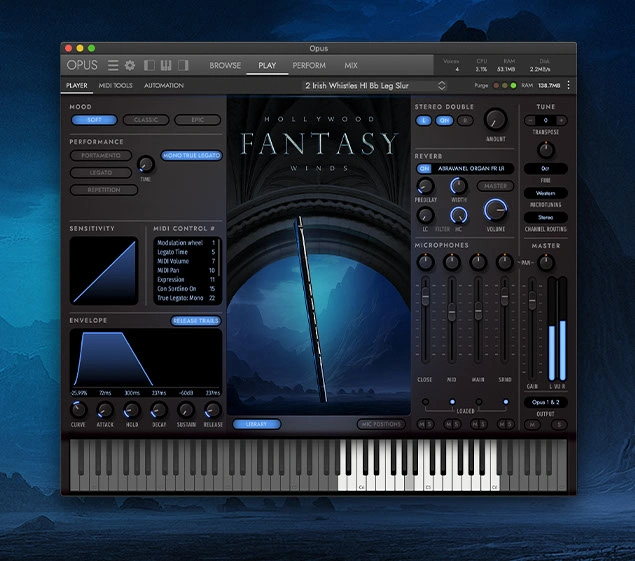The width and height of the screenshot is (635, 561).
Task: Toggle the left sidebar panel icon
Action: click(149, 65)
